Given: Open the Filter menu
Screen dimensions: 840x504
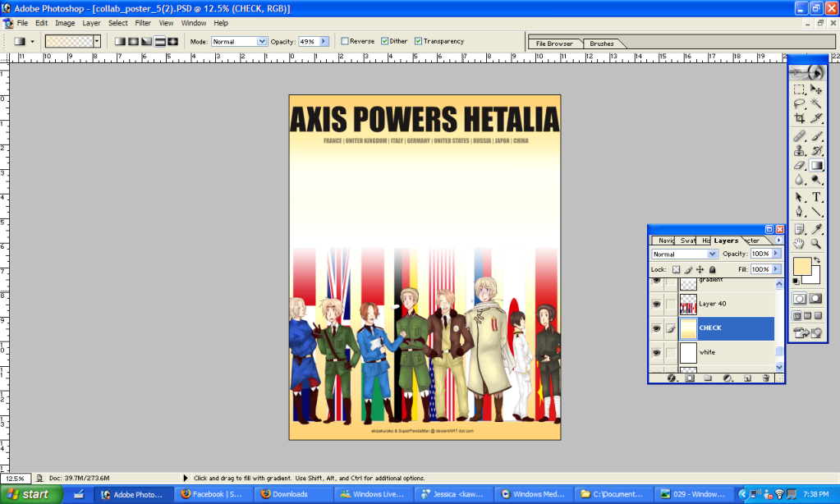Looking at the screenshot, I should coord(143,23).
